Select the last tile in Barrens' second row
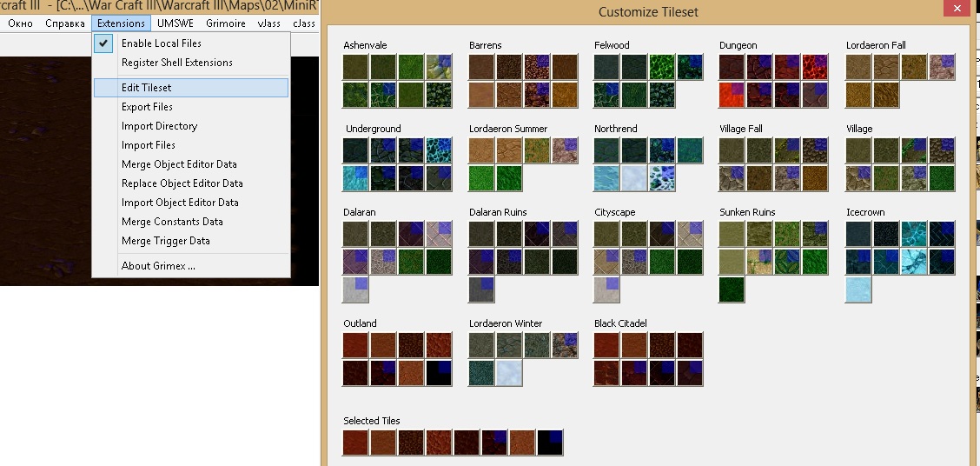The height and width of the screenshot is (466, 980). point(565,95)
